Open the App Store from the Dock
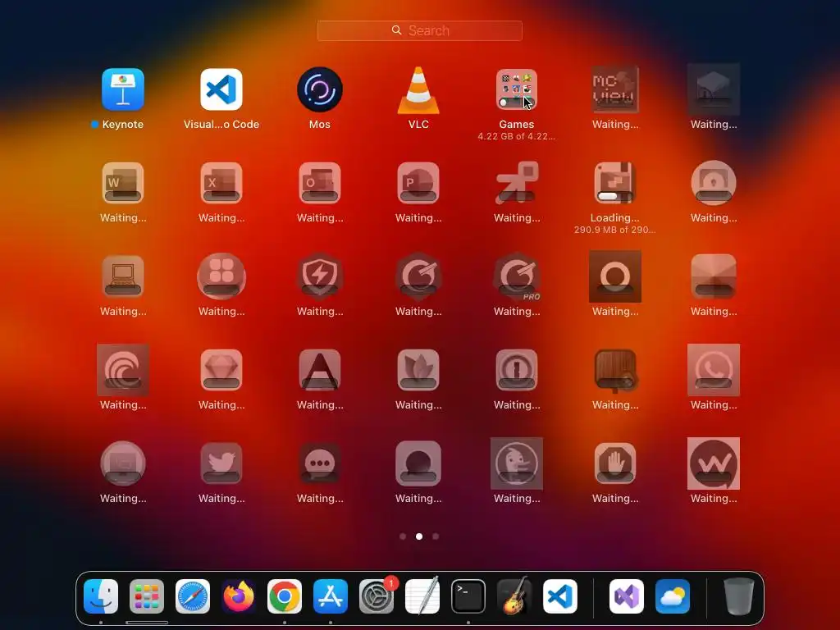 [331, 596]
